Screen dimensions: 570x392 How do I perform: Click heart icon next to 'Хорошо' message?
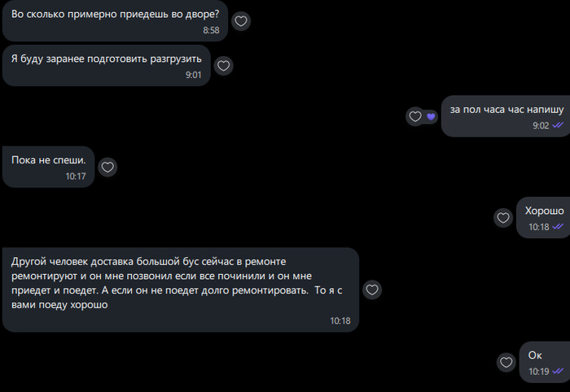coord(503,218)
